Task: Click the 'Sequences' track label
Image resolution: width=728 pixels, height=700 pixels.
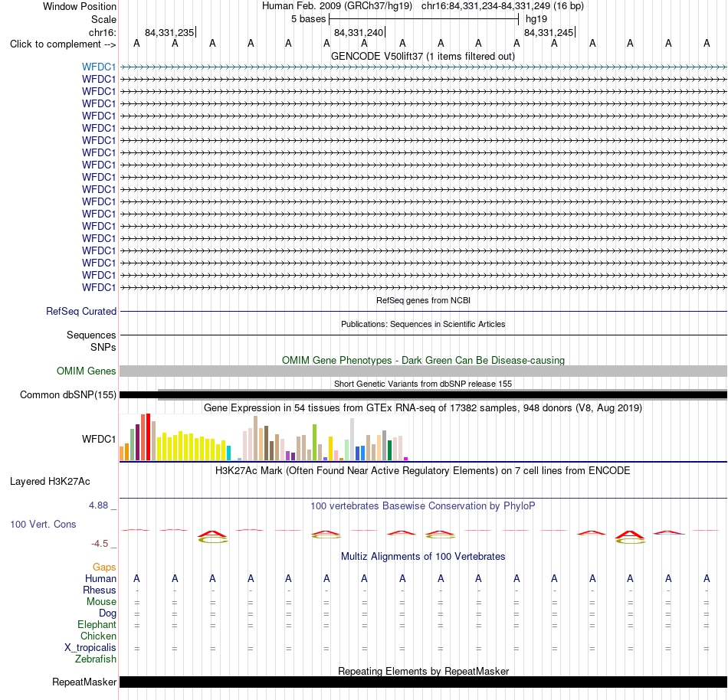Action: (91, 335)
